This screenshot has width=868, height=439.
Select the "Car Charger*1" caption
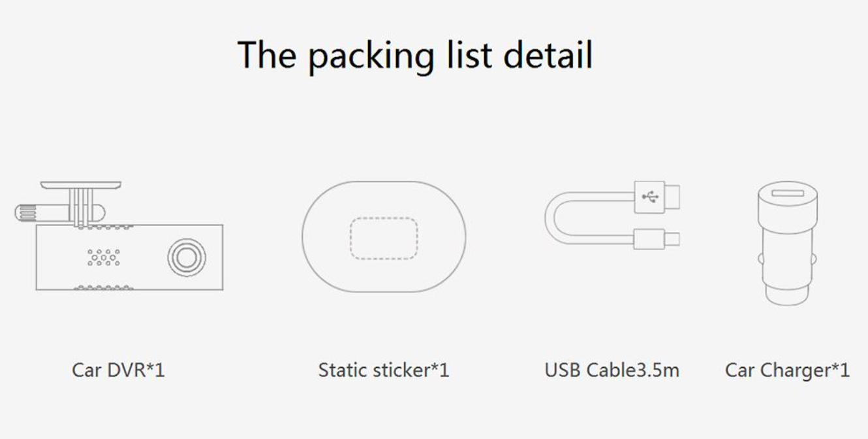pyautogui.click(x=787, y=370)
